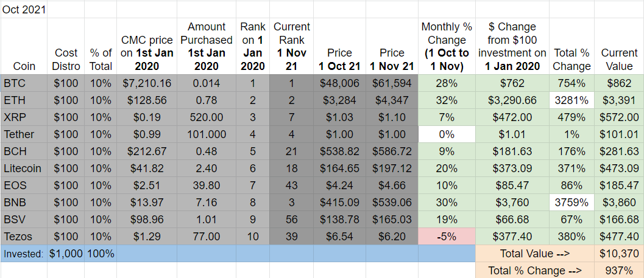Viewport: 644px width, 278px height.
Task: Select BNB Jan 2020 price $13.97
Action: coord(147,203)
